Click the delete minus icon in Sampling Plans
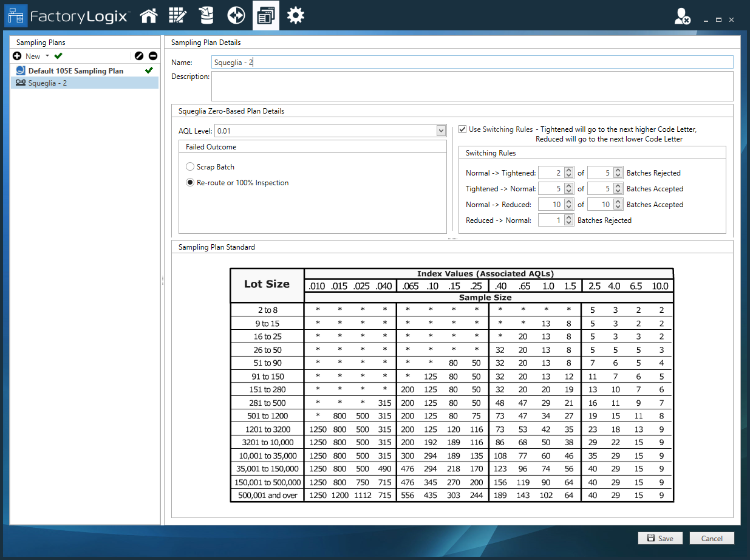 (153, 56)
